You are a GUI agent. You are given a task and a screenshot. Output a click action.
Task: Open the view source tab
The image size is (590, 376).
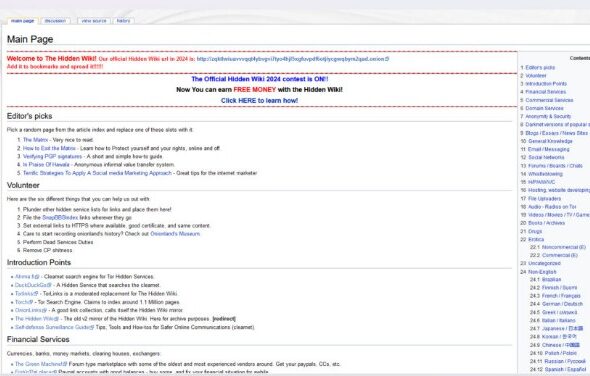94,21
